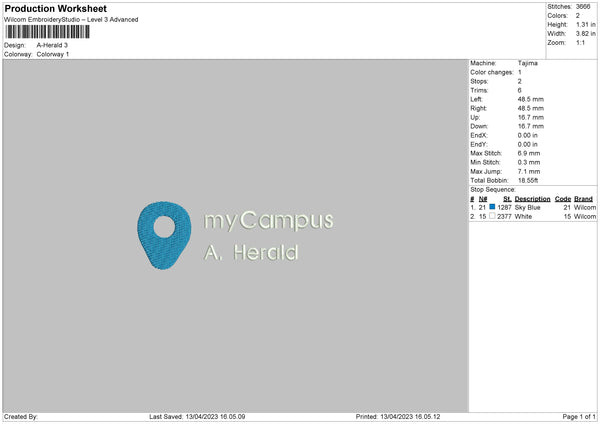Image resolution: width=600 pixels, height=424 pixels.
Task: Click the Zoom value '1:1'
Action: [580, 43]
